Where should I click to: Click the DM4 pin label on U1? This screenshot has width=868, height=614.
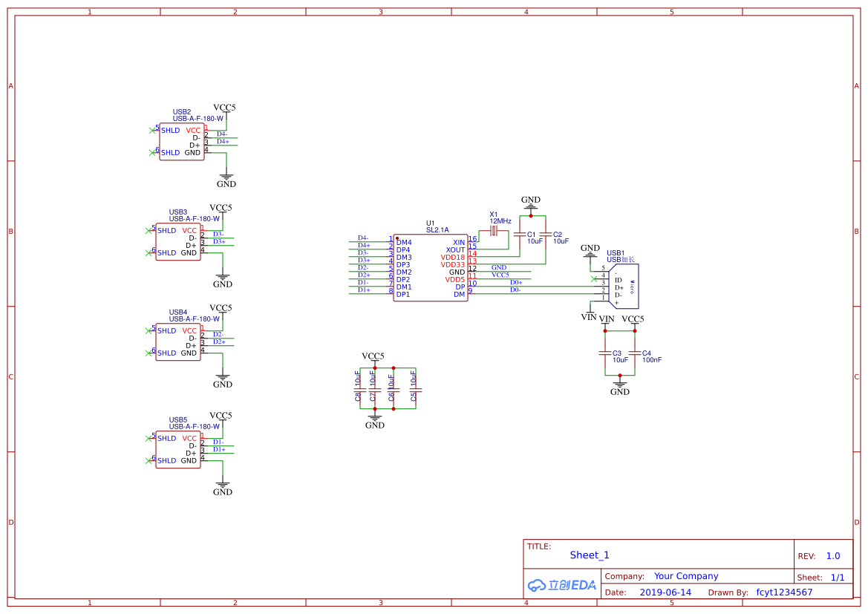(404, 243)
